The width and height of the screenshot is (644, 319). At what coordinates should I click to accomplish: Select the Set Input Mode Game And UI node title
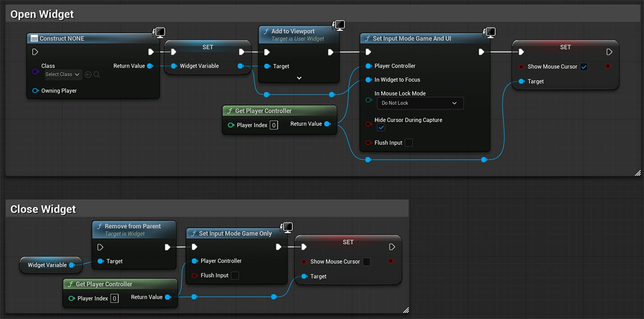click(x=412, y=39)
